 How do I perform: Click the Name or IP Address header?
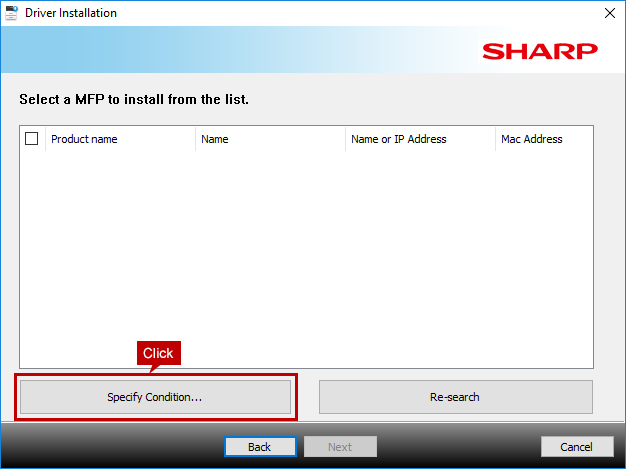coord(420,139)
